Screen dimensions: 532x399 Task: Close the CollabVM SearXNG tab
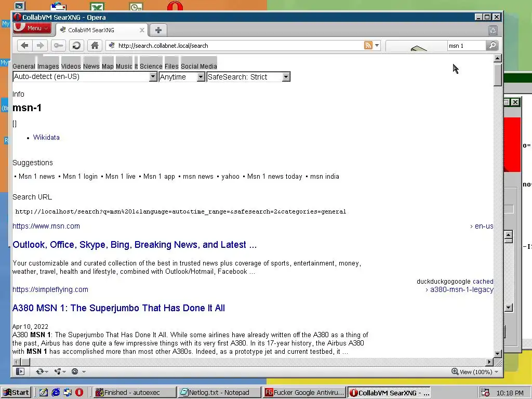(142, 30)
